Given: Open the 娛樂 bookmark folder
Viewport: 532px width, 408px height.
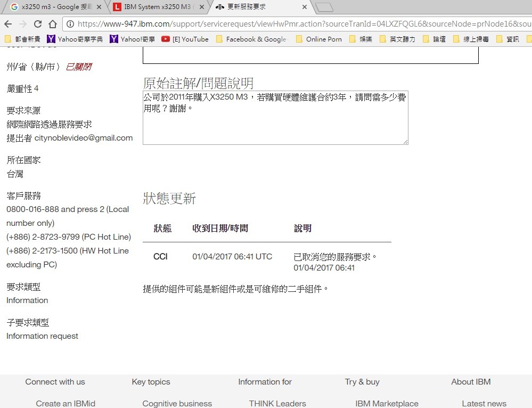Looking at the screenshot, I should pyautogui.click(x=361, y=39).
